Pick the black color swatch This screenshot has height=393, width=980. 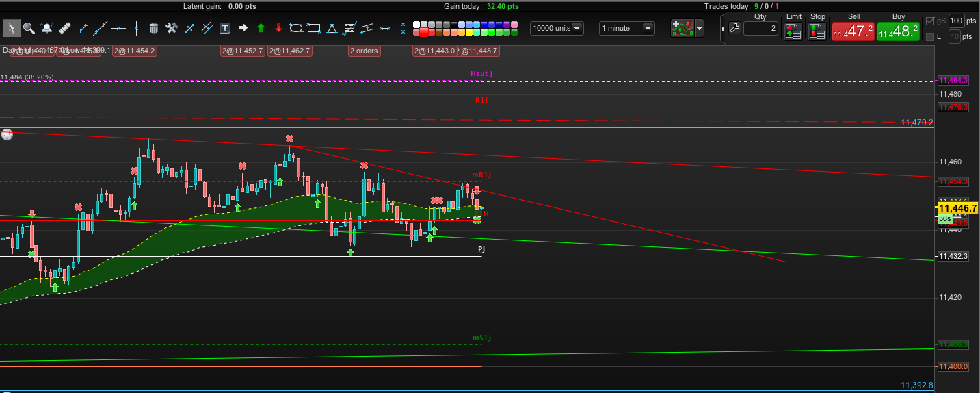click(x=454, y=25)
